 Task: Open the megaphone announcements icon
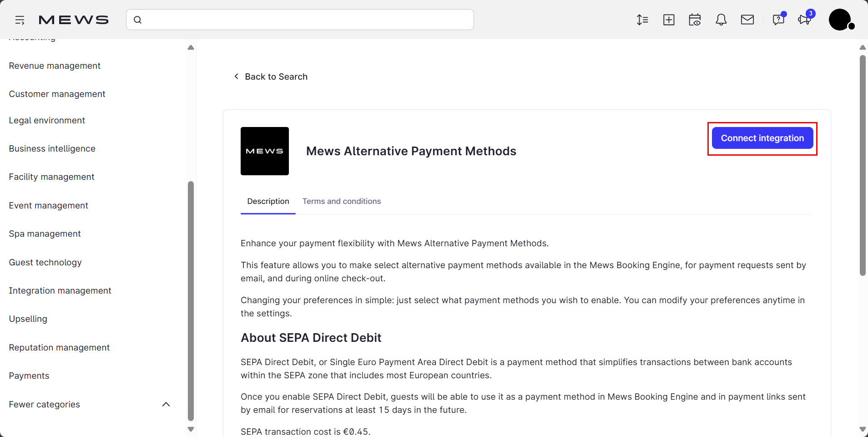pos(805,19)
